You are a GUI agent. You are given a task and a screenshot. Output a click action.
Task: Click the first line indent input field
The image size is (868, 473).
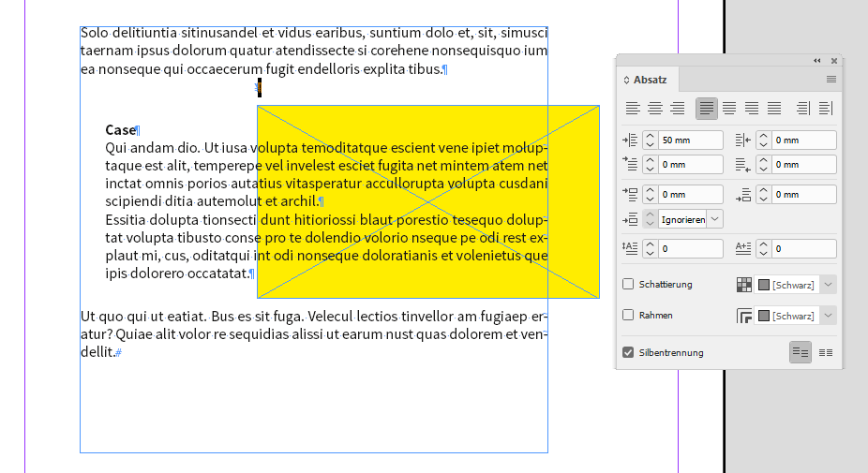click(x=690, y=164)
